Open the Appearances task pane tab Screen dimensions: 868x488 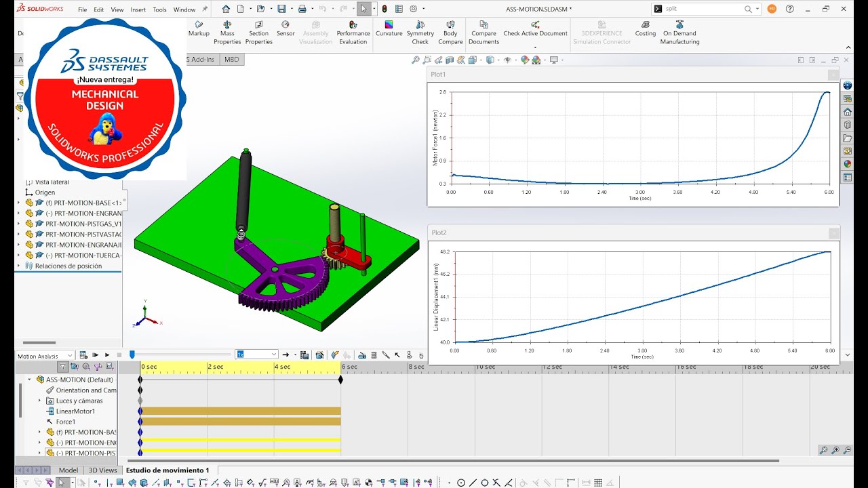coord(847,163)
